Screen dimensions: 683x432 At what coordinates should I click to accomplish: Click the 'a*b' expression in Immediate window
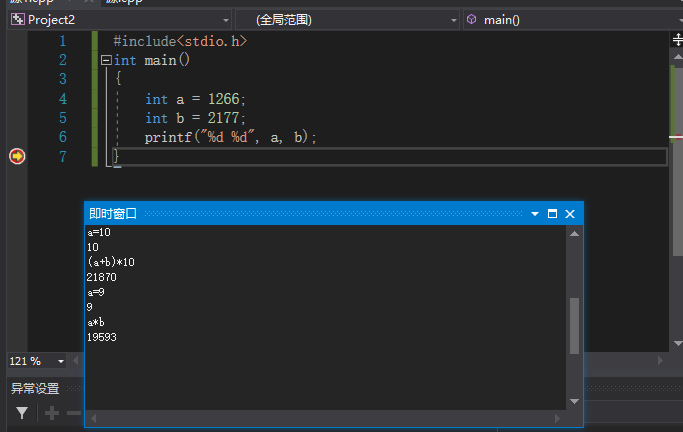click(x=96, y=322)
